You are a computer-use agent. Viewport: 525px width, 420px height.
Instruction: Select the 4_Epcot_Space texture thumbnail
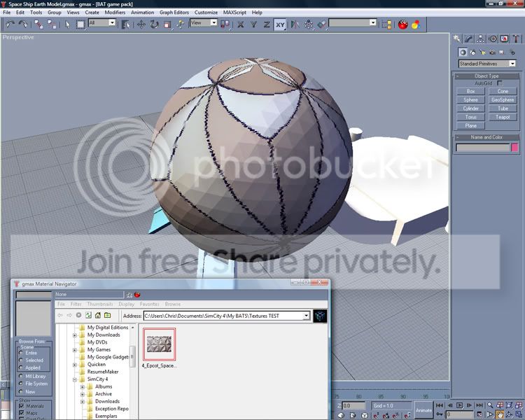coord(160,344)
